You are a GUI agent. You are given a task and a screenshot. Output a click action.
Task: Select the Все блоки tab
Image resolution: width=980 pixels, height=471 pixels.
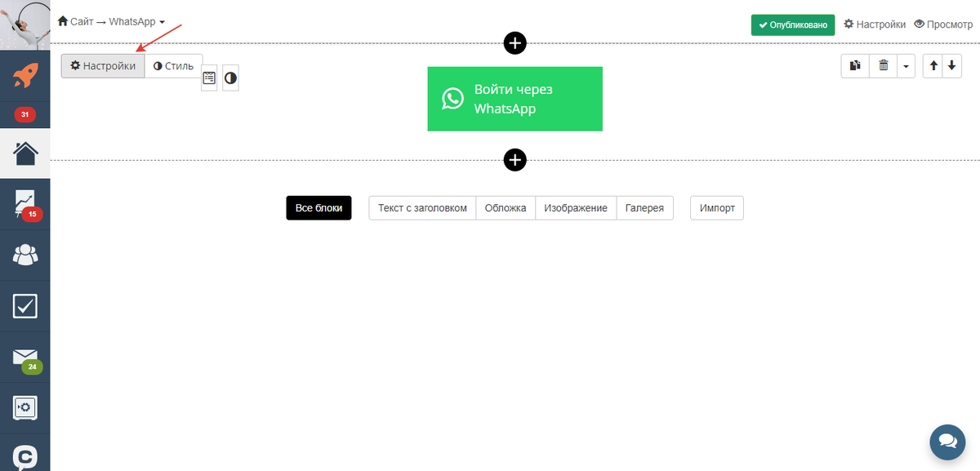318,208
